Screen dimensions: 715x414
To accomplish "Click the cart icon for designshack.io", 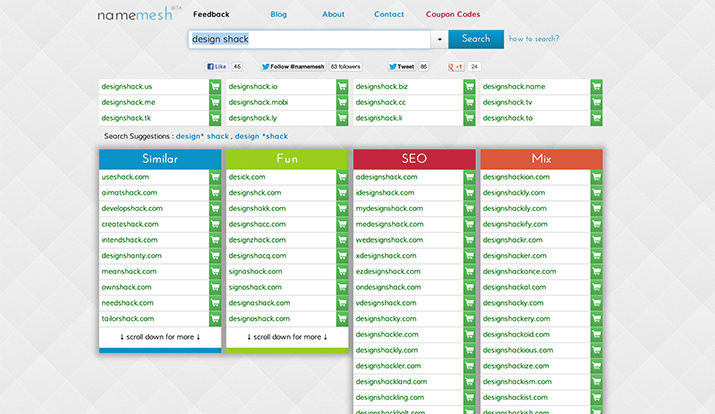I will click(x=342, y=87).
